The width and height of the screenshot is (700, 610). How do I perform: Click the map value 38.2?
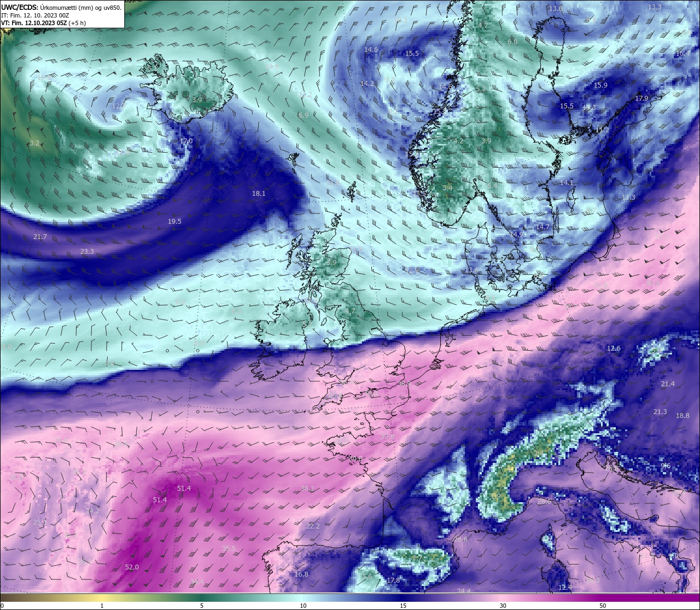click(307, 489)
